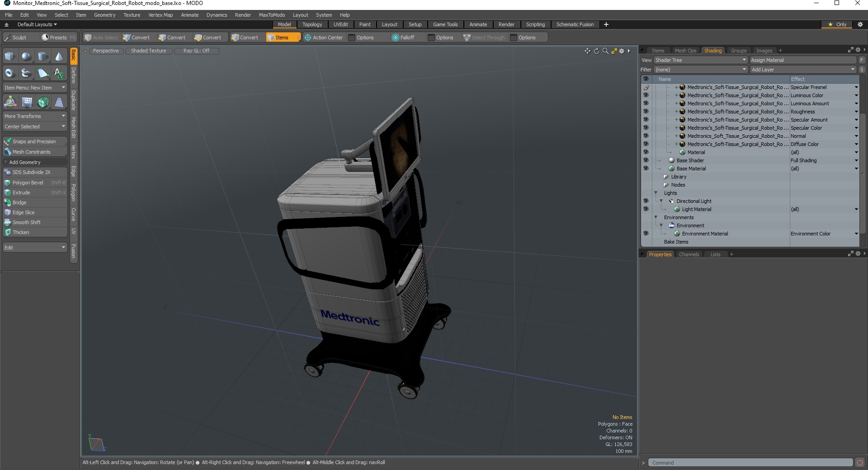Open the Shaded Texture viewport style
The height and width of the screenshot is (470, 868).
149,51
